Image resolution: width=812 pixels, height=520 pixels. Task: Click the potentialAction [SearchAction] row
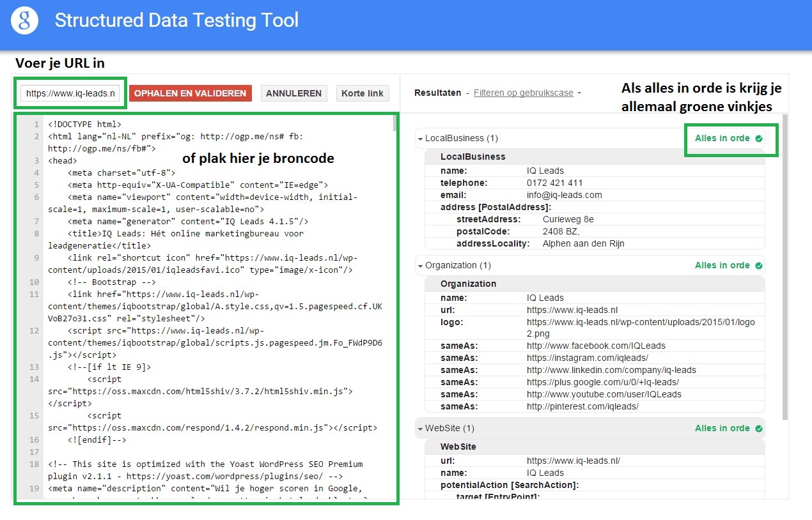point(595,485)
